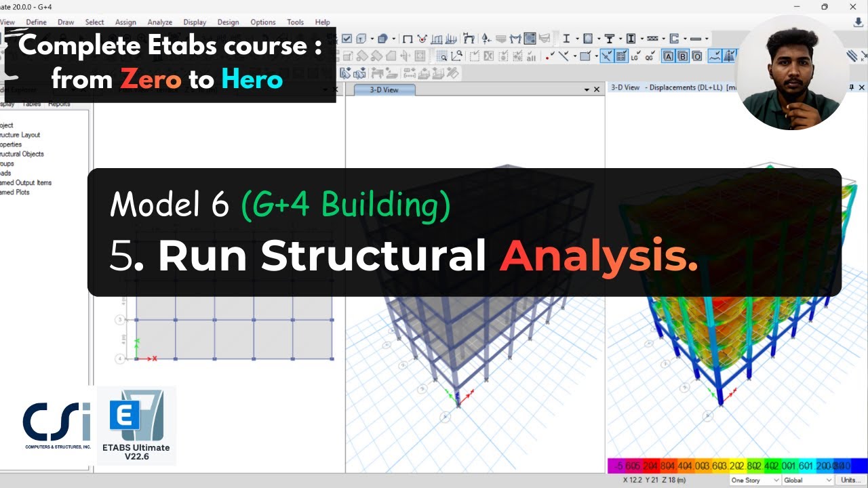
Task: Select Structural Objects in the explorer tree
Action: [x=22, y=154]
